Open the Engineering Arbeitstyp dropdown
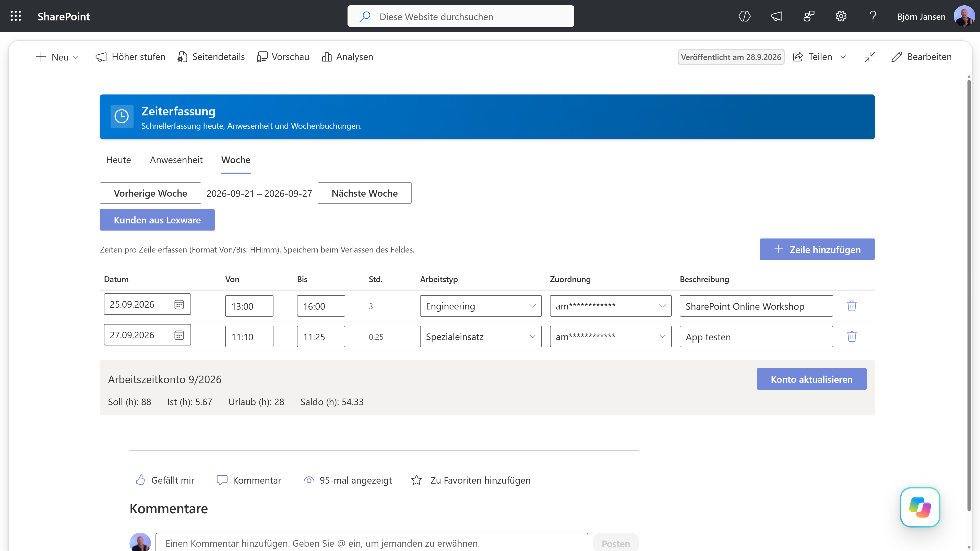 pos(481,306)
